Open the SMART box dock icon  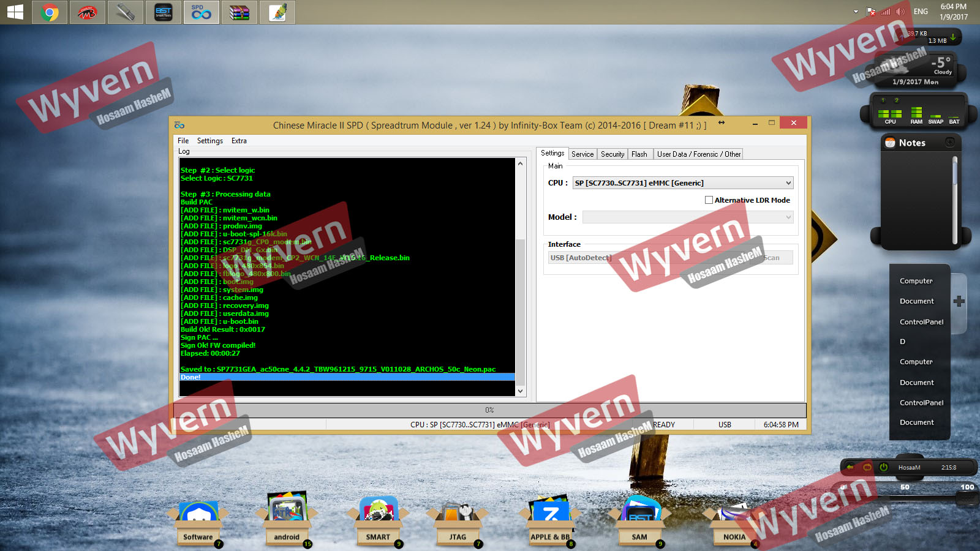coord(378,522)
